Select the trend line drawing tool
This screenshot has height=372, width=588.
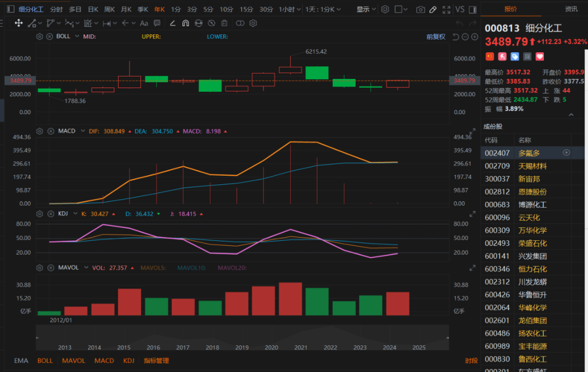coord(32,23)
